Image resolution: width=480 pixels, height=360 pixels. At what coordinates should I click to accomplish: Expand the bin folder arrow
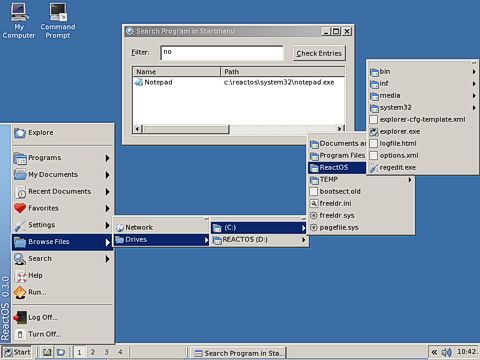point(474,72)
